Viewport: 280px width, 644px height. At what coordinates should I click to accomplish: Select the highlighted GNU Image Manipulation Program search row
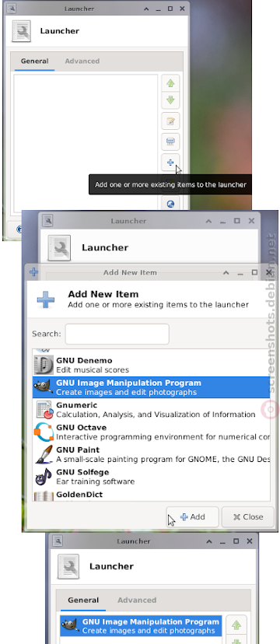[x=151, y=387]
